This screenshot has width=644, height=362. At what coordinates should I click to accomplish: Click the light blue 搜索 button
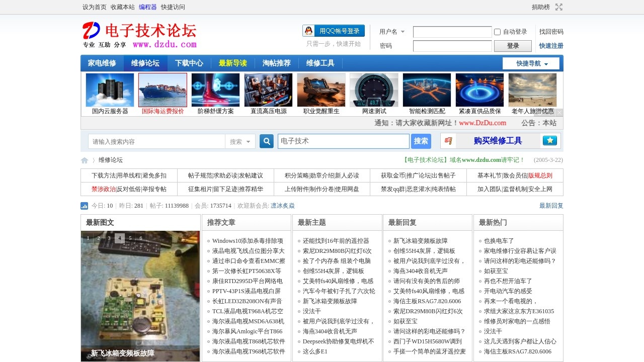coord(421,141)
